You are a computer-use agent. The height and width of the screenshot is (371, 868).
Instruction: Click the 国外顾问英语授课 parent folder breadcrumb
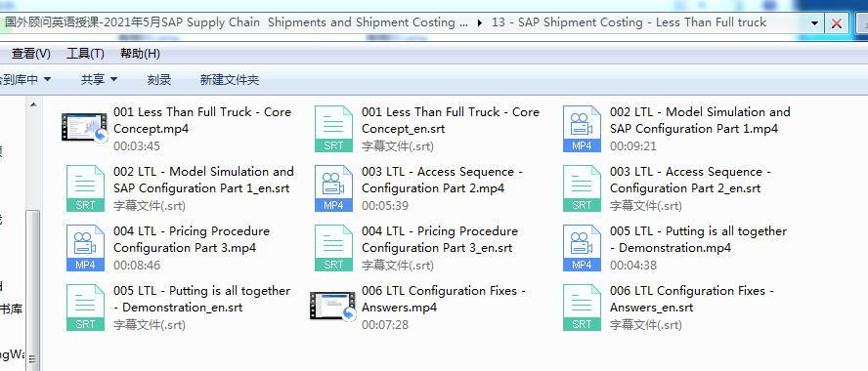(237, 22)
